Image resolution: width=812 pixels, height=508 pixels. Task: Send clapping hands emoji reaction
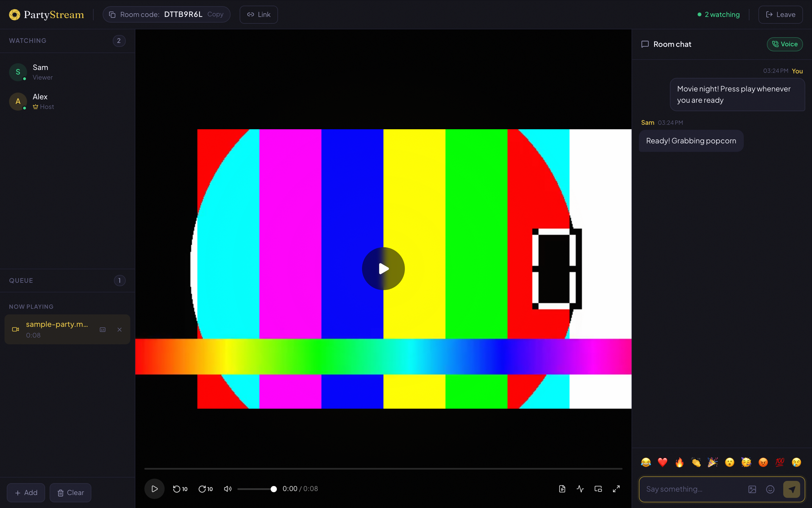pos(696,462)
